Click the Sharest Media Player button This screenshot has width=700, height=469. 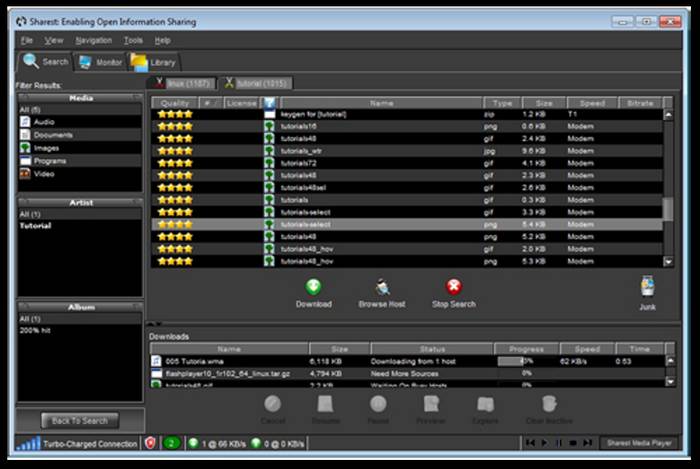pyautogui.click(x=639, y=443)
